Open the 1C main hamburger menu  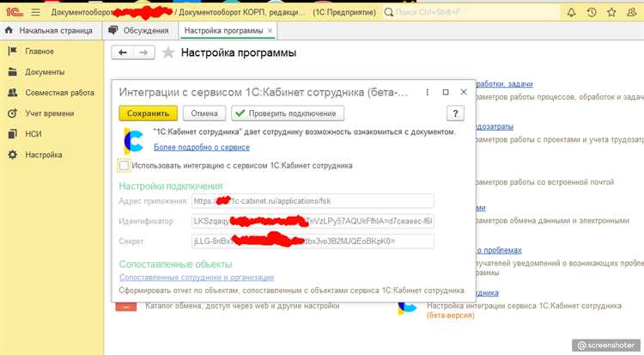click(36, 12)
